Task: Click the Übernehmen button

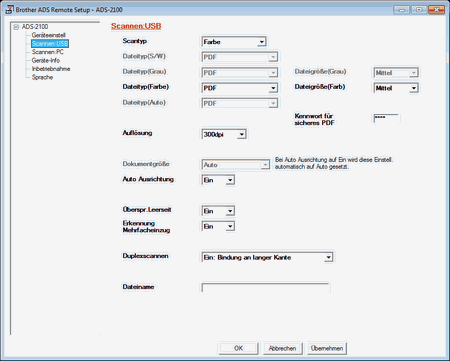Action: pyautogui.click(x=327, y=348)
